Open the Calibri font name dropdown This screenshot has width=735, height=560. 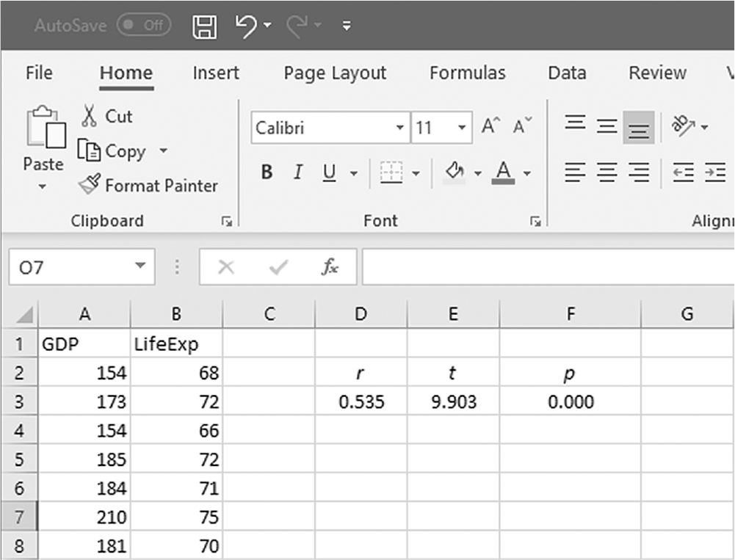point(399,128)
